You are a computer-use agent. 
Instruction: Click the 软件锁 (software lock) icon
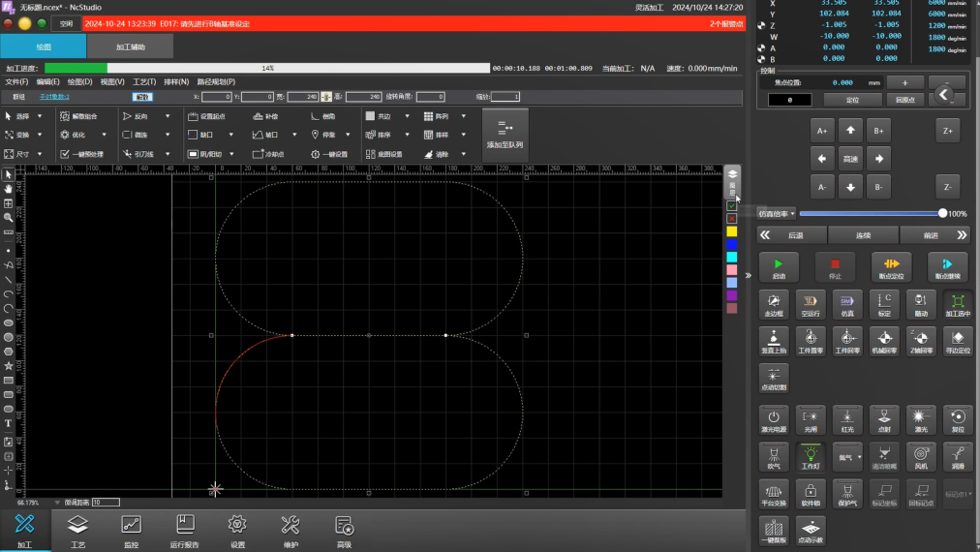point(811,493)
